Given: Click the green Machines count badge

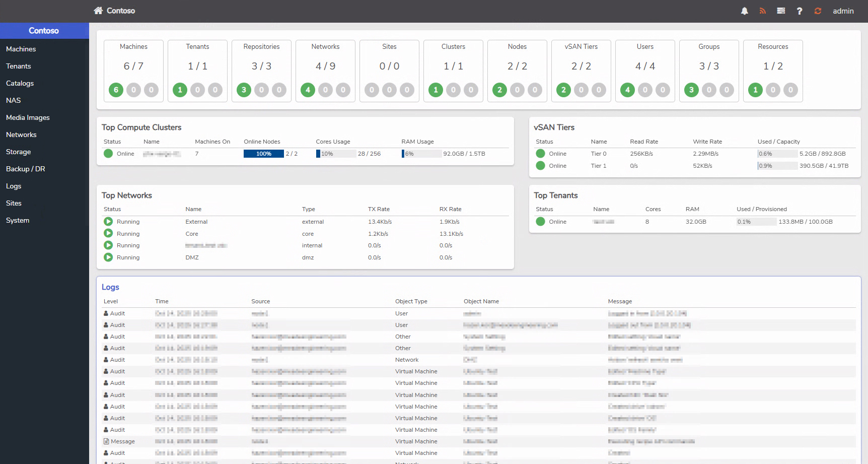Looking at the screenshot, I should pos(116,90).
